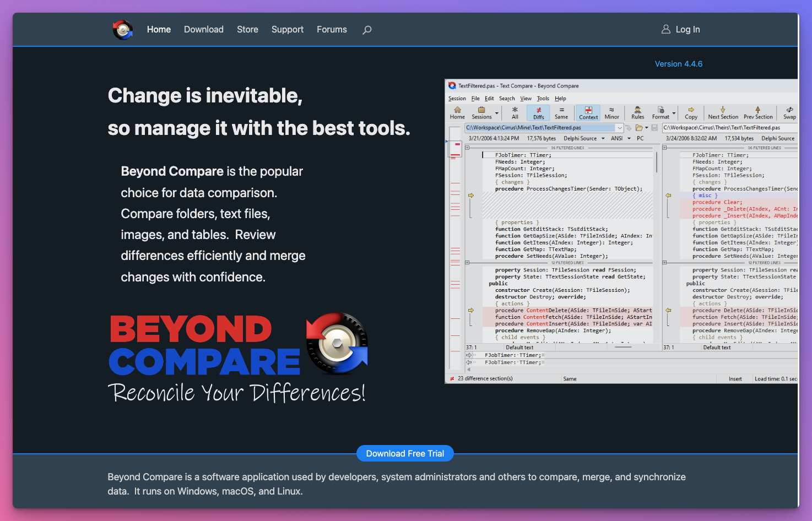Click the save disk icon beside the left path
The height and width of the screenshot is (521, 812).
(x=654, y=128)
